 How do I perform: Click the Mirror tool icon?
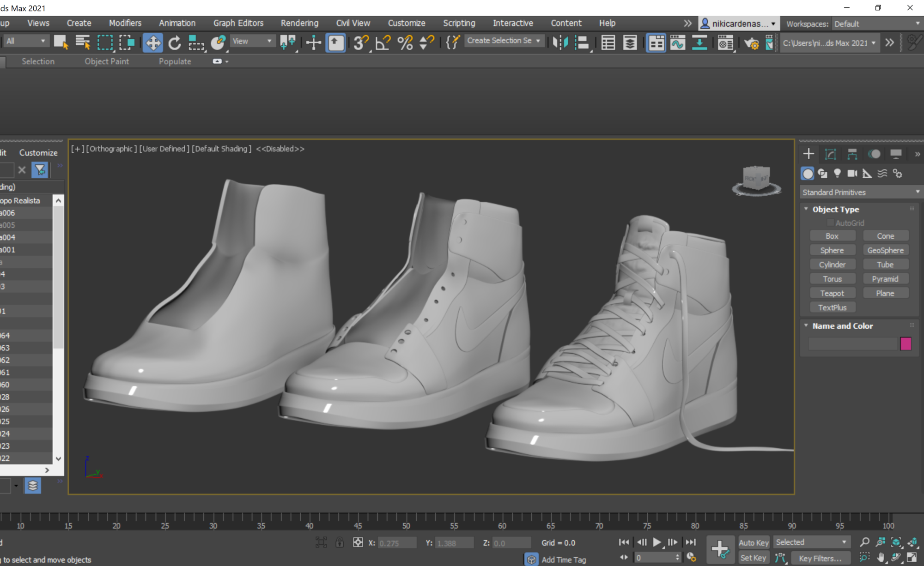pos(560,43)
